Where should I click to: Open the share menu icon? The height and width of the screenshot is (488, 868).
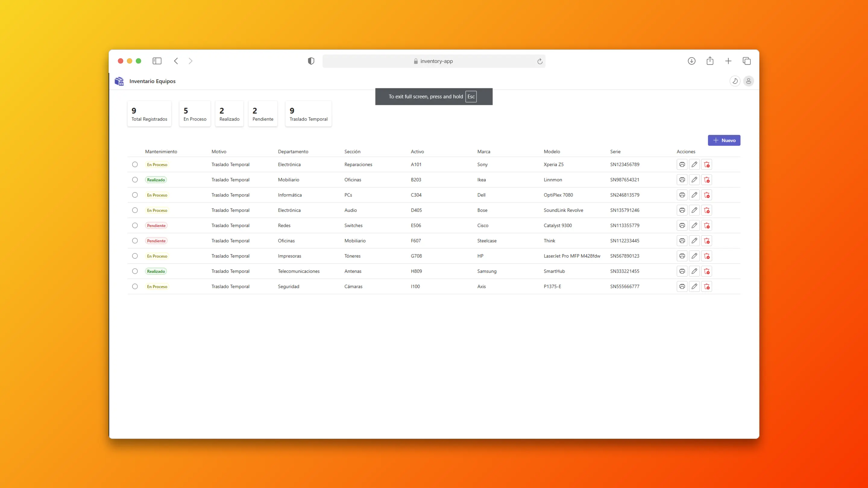click(710, 61)
